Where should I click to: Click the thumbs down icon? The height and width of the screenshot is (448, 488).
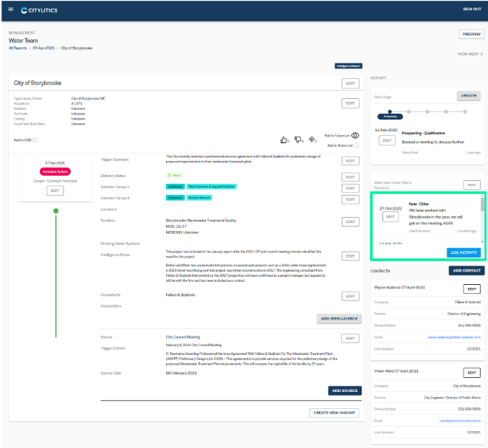(298, 139)
